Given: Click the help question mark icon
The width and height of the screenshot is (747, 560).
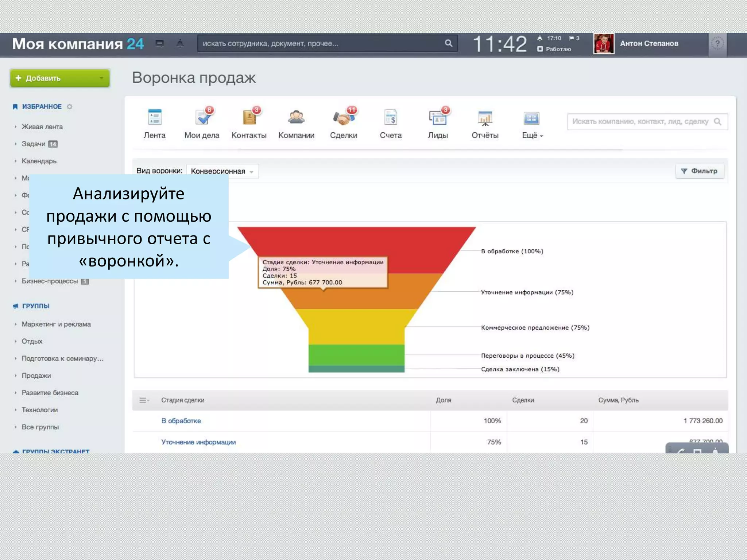Looking at the screenshot, I should click(x=717, y=44).
